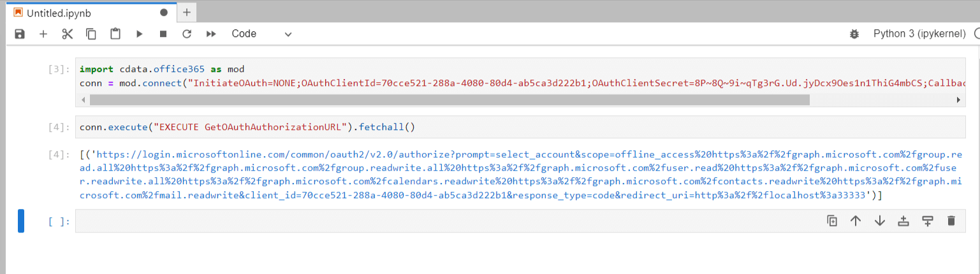Click inside the empty code cell input
The image size is (980, 274).
point(446,221)
